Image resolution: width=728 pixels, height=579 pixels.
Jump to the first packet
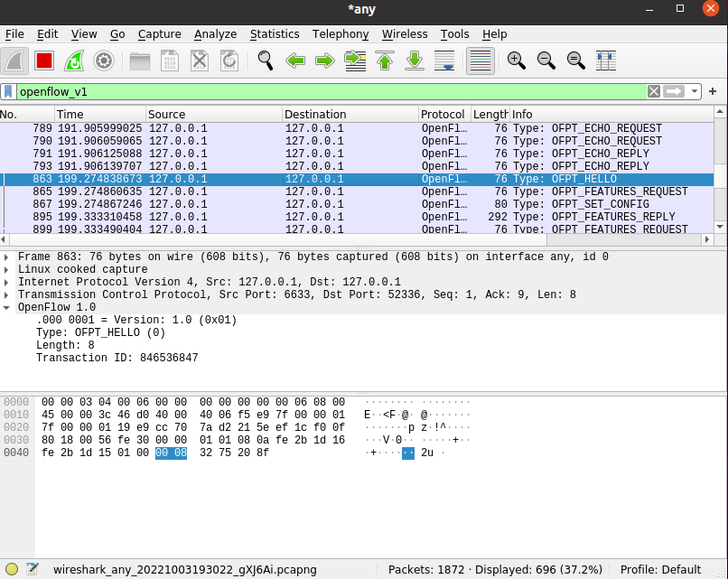click(x=385, y=61)
